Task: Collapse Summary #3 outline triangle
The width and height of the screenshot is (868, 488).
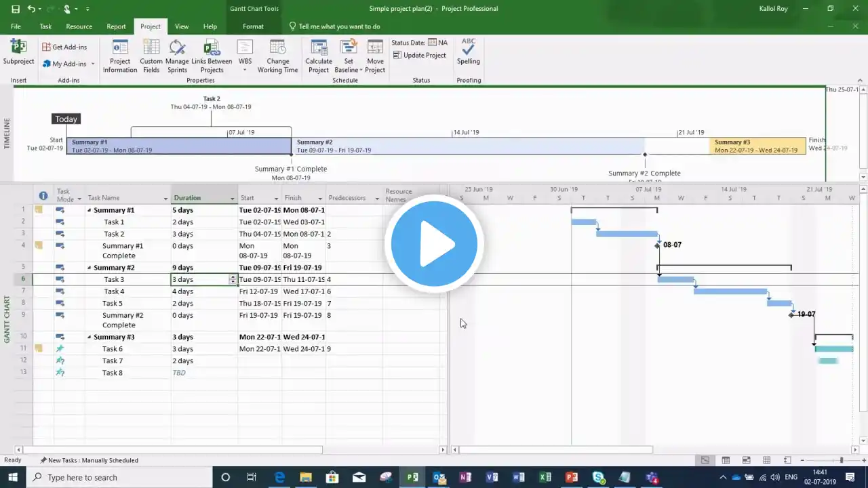Action: [x=89, y=337]
